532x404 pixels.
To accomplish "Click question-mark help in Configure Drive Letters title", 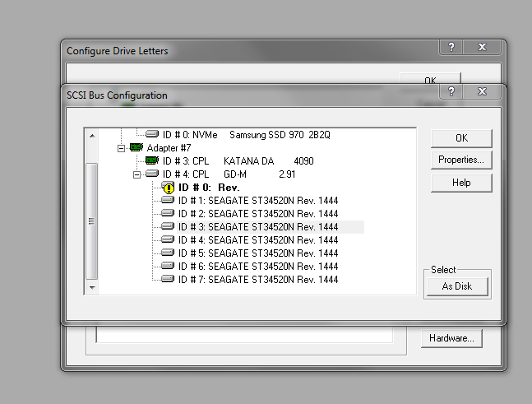I will [x=451, y=47].
